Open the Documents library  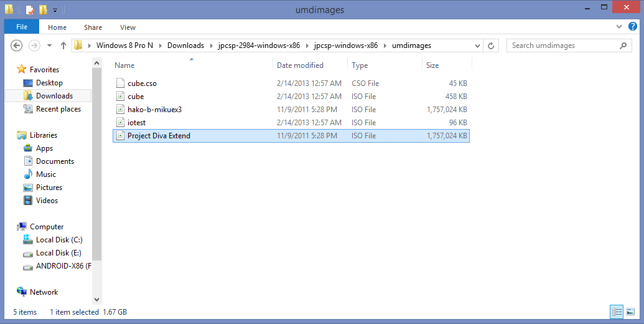coord(55,161)
